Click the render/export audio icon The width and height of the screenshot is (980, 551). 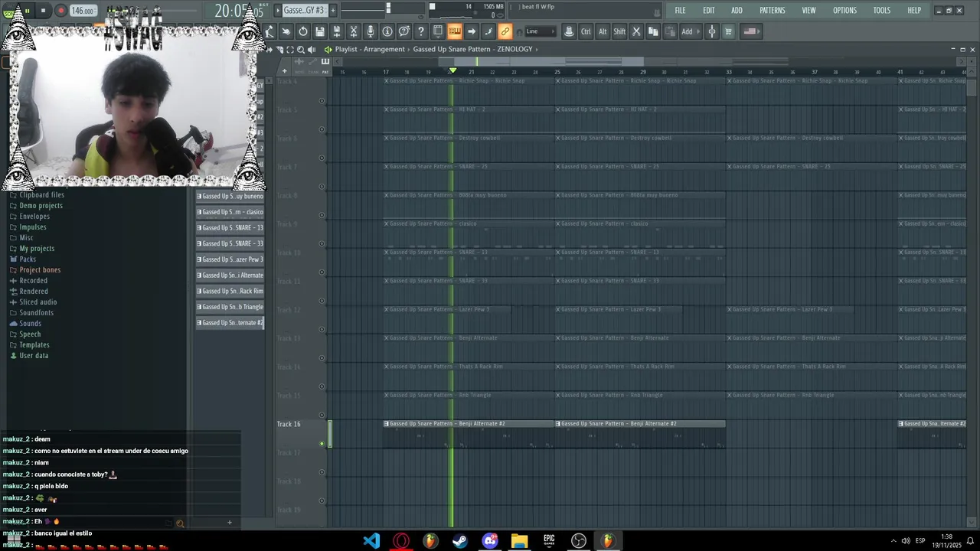coord(337,31)
